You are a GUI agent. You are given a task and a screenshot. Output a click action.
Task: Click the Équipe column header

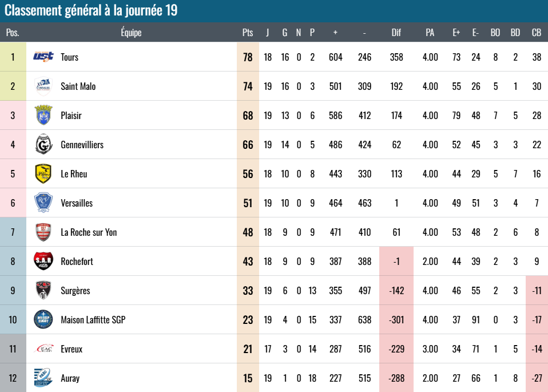pos(131,32)
